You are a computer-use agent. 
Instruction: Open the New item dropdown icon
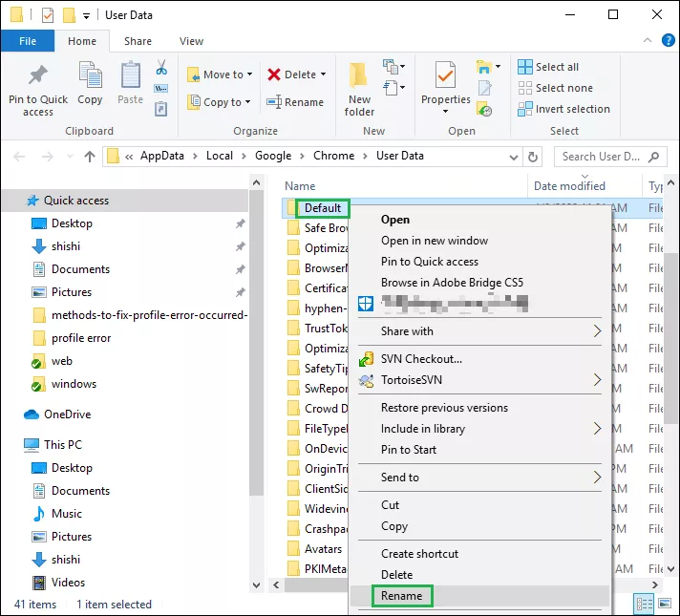click(x=393, y=66)
